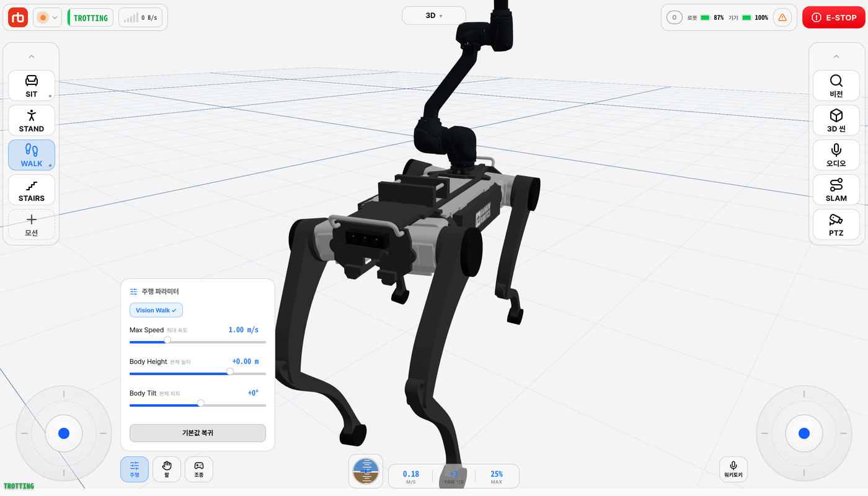Switch to the 주행 tab

click(x=135, y=469)
